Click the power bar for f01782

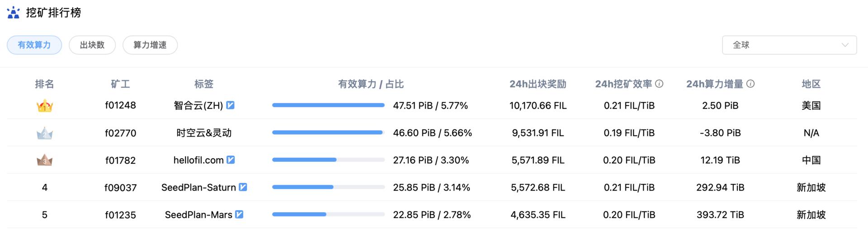click(x=328, y=160)
